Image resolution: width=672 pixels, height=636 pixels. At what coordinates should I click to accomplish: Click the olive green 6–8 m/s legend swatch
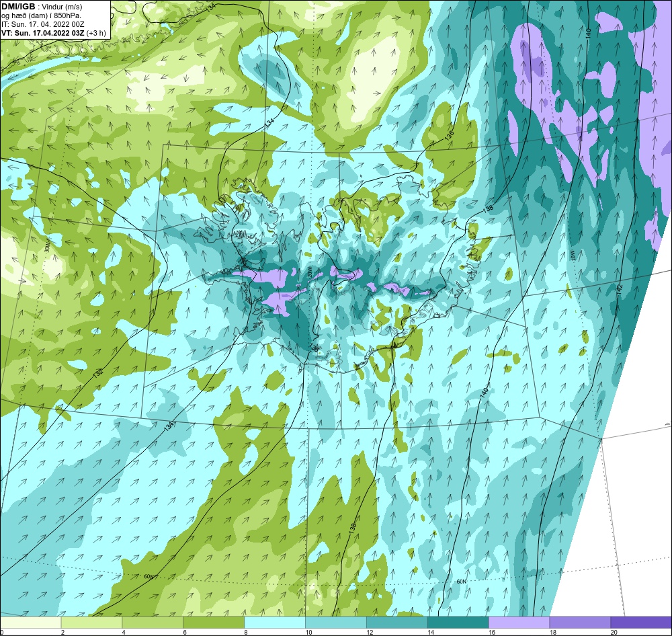214,622
